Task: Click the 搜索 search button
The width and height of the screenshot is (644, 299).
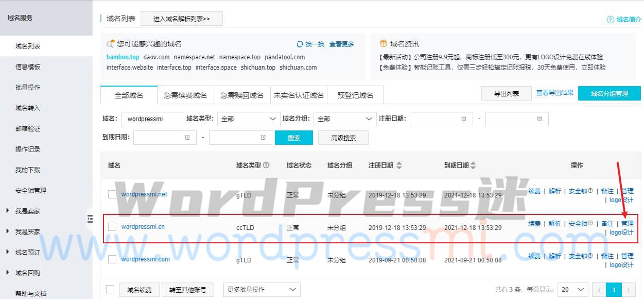Action: click(x=294, y=137)
